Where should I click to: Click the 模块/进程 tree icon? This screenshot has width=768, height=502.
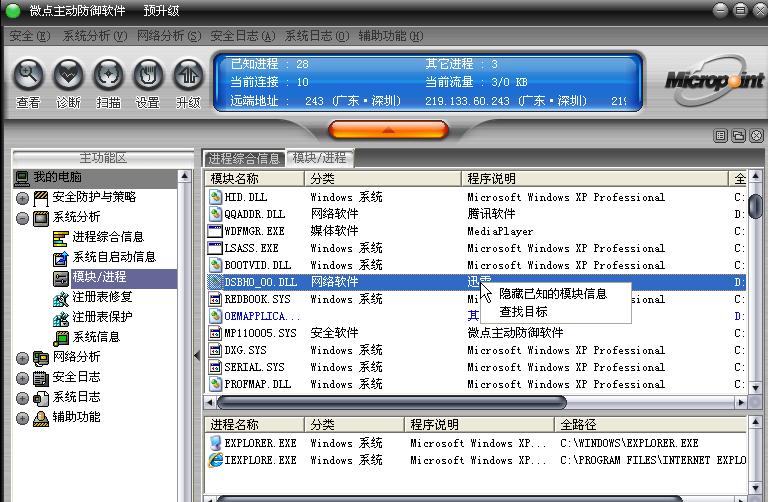61,279
